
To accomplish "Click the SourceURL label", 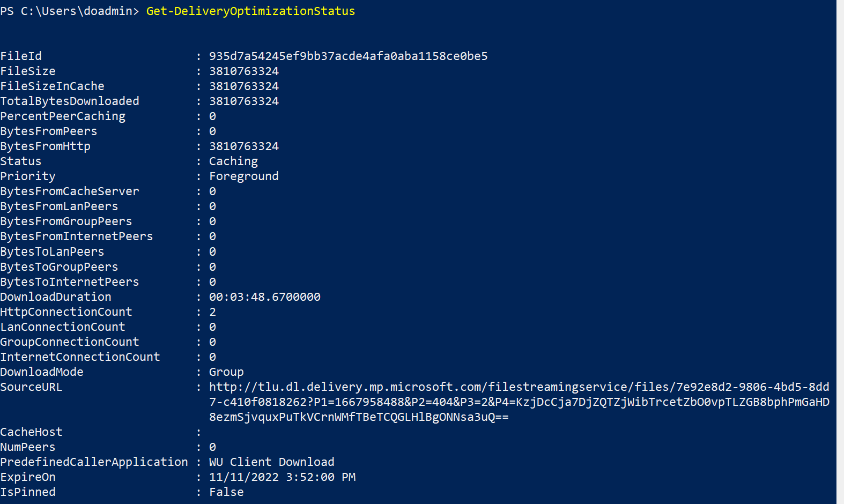I will [x=31, y=387].
